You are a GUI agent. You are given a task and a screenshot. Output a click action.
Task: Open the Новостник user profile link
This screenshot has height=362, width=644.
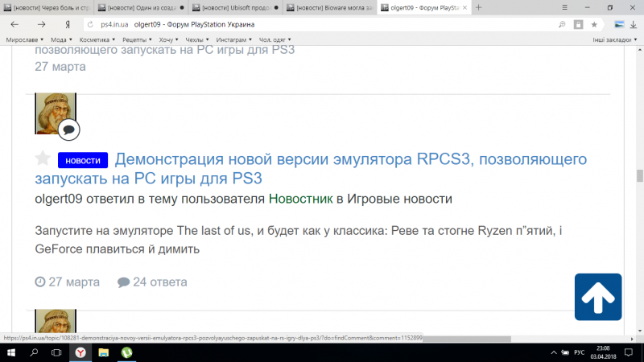click(300, 199)
